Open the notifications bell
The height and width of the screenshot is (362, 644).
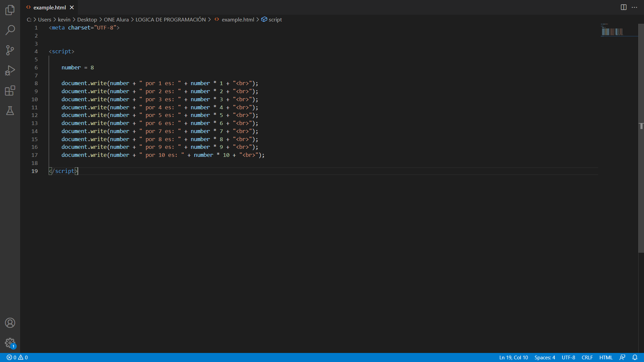(635, 358)
